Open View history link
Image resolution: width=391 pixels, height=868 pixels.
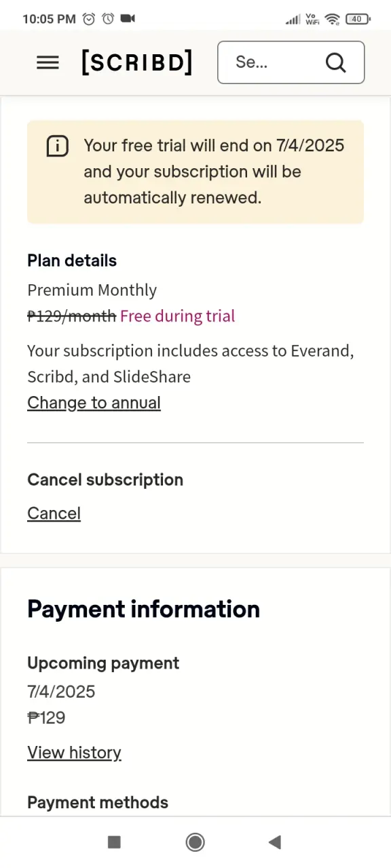pos(74,753)
